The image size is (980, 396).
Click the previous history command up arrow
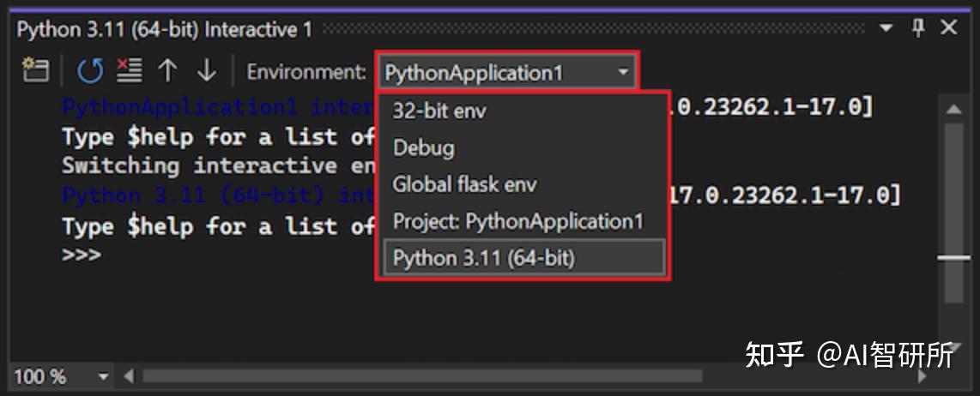tap(167, 71)
